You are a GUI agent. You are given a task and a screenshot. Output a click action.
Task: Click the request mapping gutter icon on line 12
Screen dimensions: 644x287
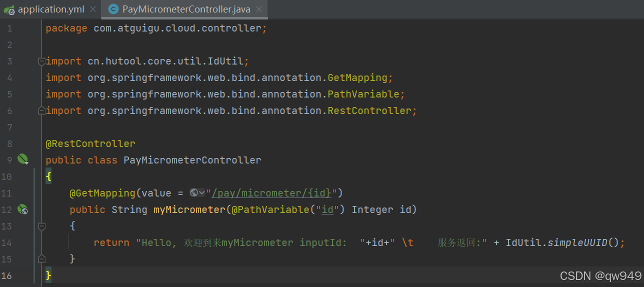[23, 209]
